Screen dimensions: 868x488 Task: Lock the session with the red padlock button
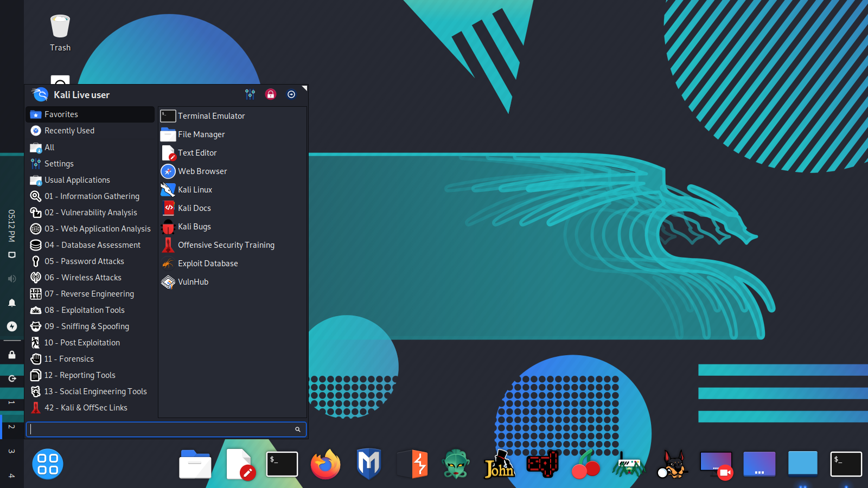(x=270, y=94)
